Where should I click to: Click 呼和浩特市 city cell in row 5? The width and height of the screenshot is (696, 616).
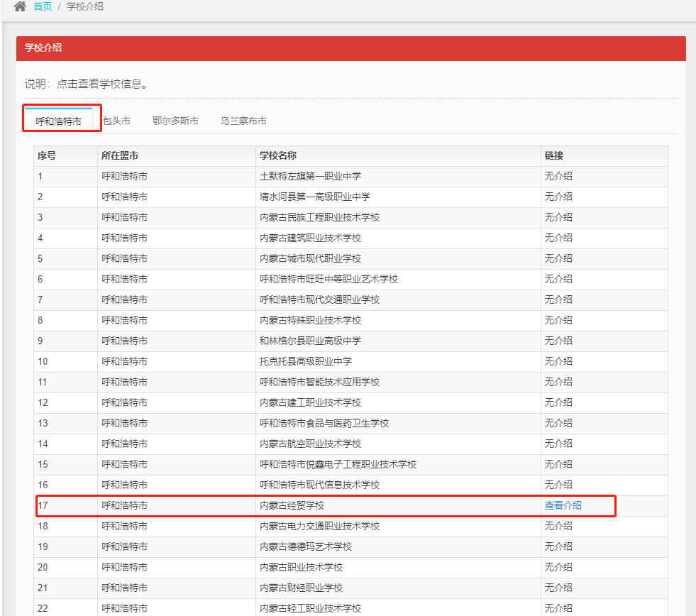[x=177, y=258]
